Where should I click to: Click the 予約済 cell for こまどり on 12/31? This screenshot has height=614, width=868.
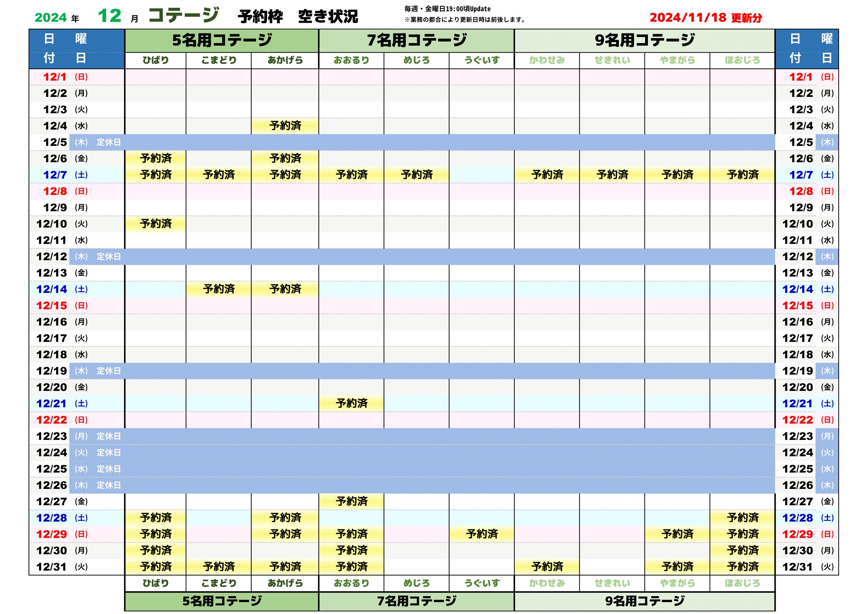pyautogui.click(x=219, y=567)
